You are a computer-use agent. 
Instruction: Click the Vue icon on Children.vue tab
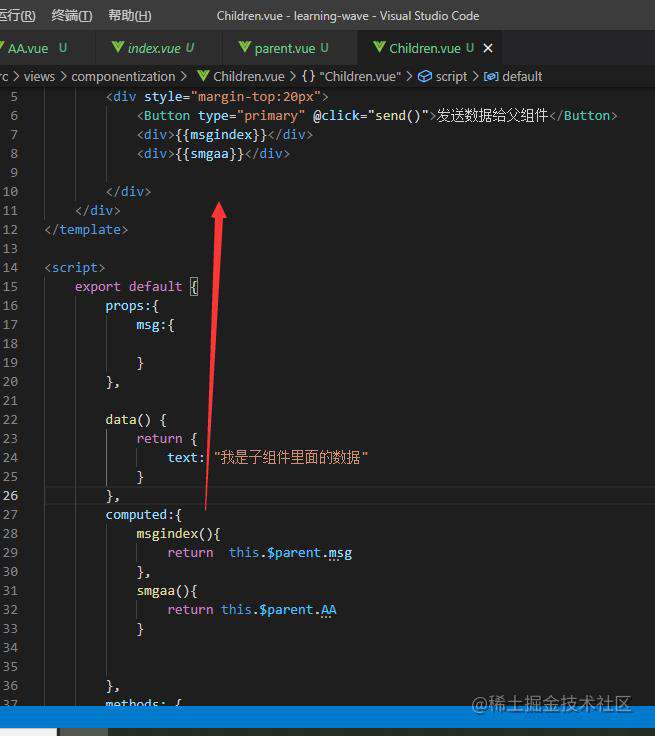379,47
